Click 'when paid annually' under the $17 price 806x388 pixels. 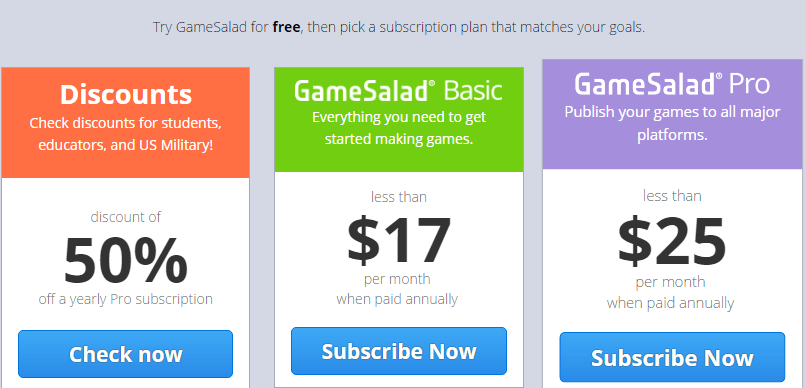coord(397,299)
